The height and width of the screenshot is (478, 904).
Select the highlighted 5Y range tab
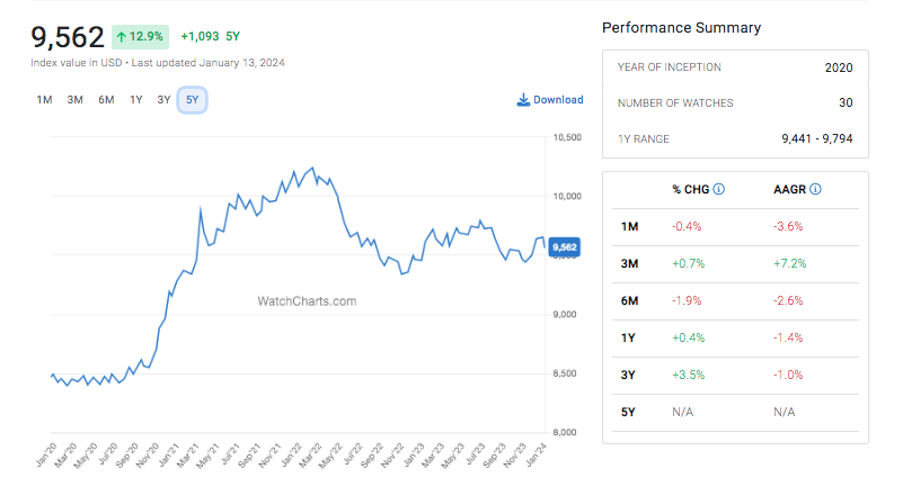tap(192, 100)
